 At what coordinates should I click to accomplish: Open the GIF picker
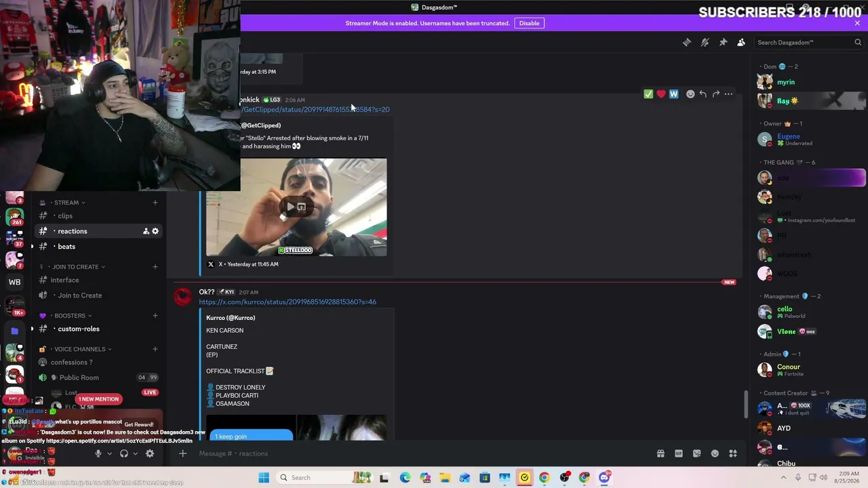[x=679, y=453]
